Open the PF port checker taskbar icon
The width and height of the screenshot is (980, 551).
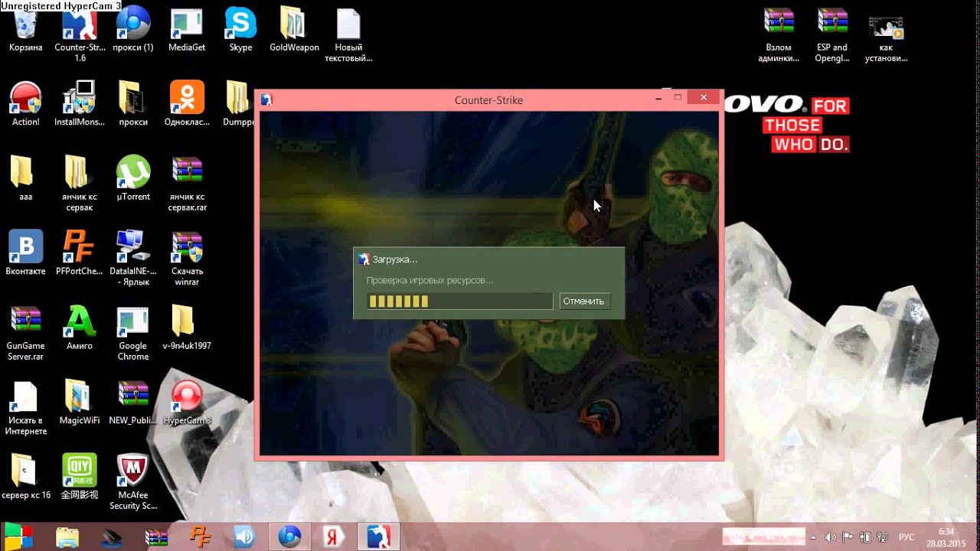(201, 536)
